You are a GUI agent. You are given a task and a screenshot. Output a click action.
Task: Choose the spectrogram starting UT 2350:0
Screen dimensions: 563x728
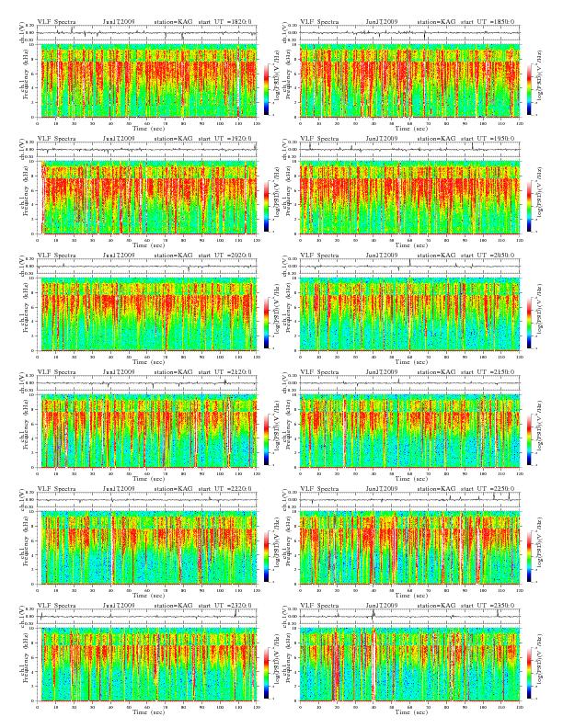click(x=409, y=665)
